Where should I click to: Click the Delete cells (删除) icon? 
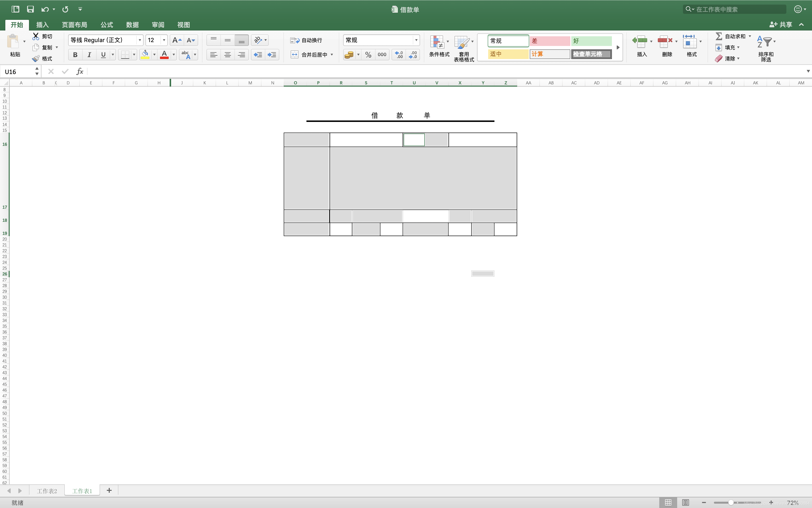(665, 42)
